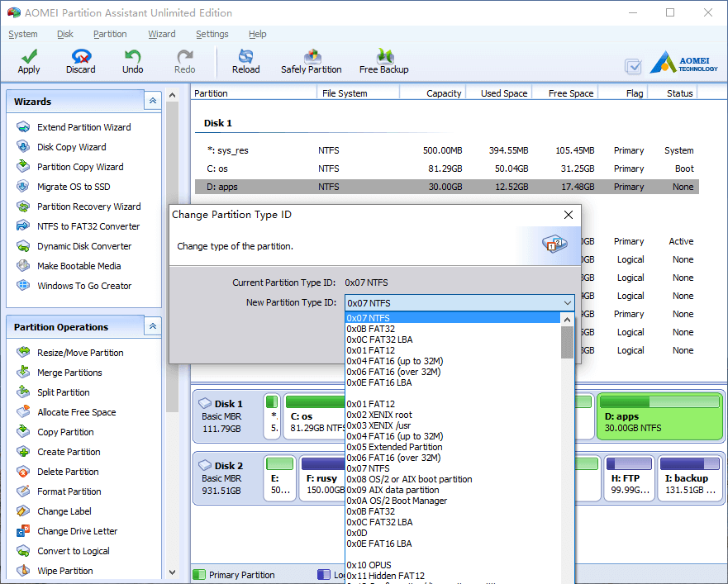
Task: Choose Delete Partition operation
Action: tap(69, 472)
